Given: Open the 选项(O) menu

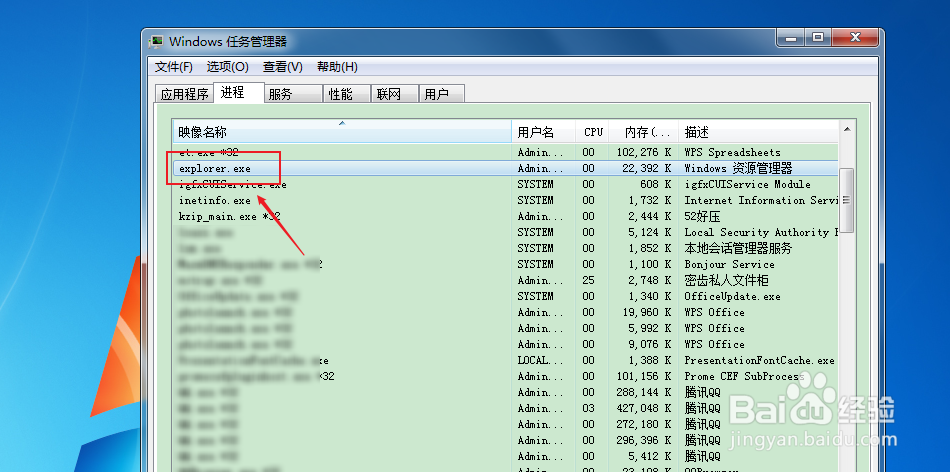Looking at the screenshot, I should [x=228, y=67].
